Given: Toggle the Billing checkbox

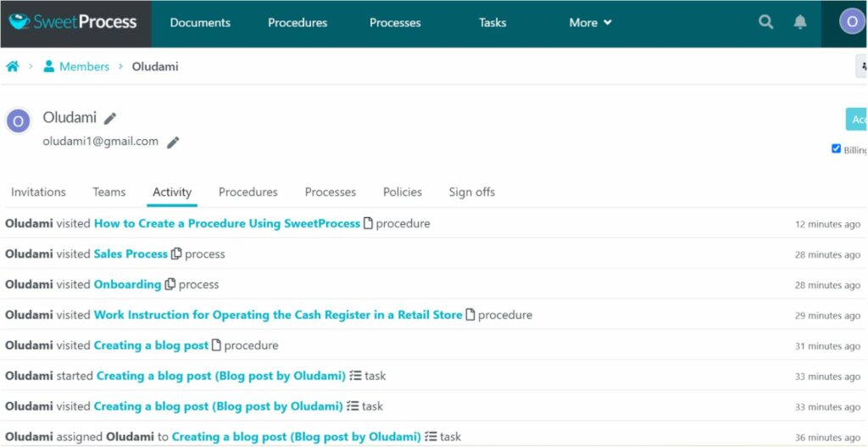Looking at the screenshot, I should 836,148.
